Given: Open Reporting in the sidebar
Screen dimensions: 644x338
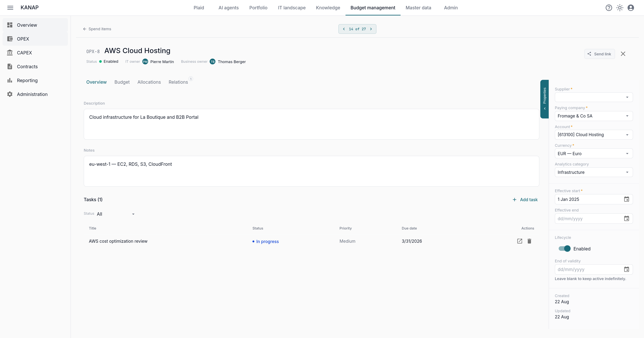Looking at the screenshot, I should click(x=35, y=80).
